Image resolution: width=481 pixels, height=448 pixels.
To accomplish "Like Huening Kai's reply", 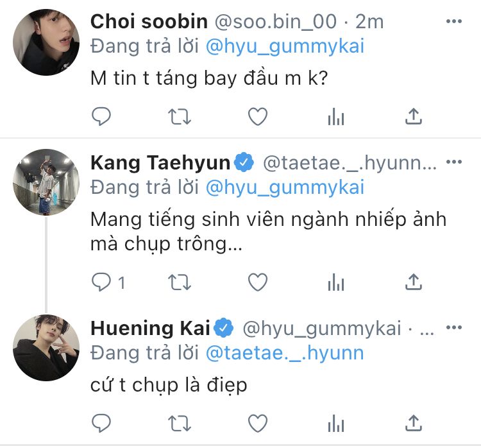I will (257, 423).
